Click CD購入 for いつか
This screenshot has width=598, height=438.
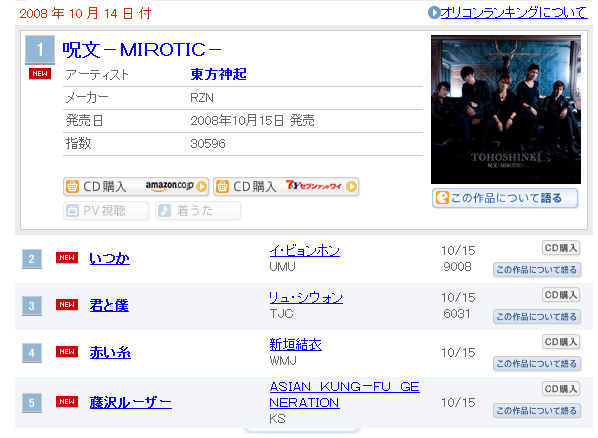tap(561, 248)
